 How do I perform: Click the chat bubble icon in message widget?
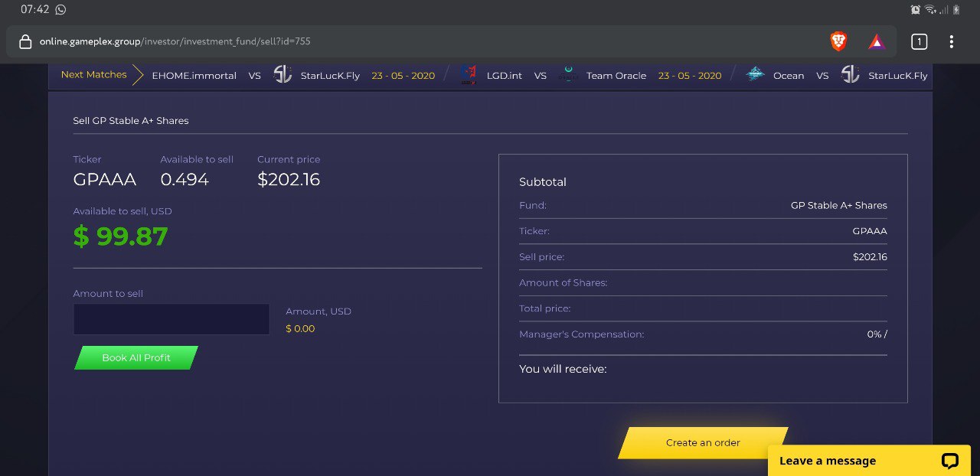pos(949,461)
